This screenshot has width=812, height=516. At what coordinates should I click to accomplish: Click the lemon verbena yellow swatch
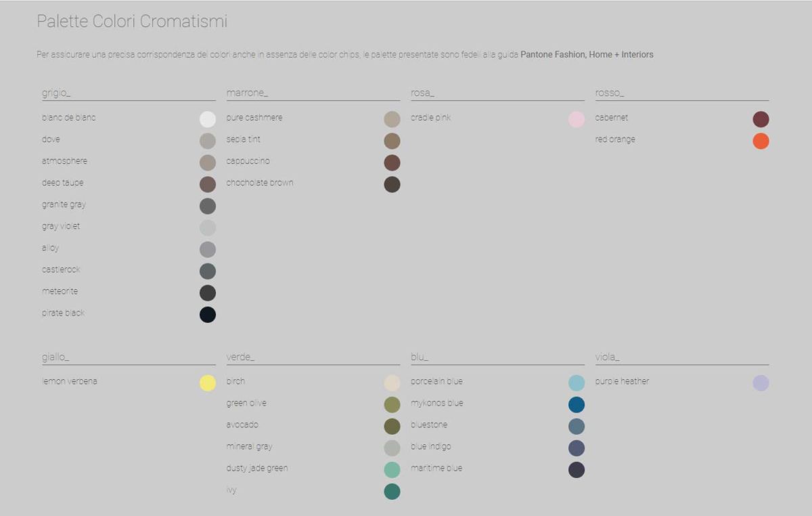click(x=208, y=383)
